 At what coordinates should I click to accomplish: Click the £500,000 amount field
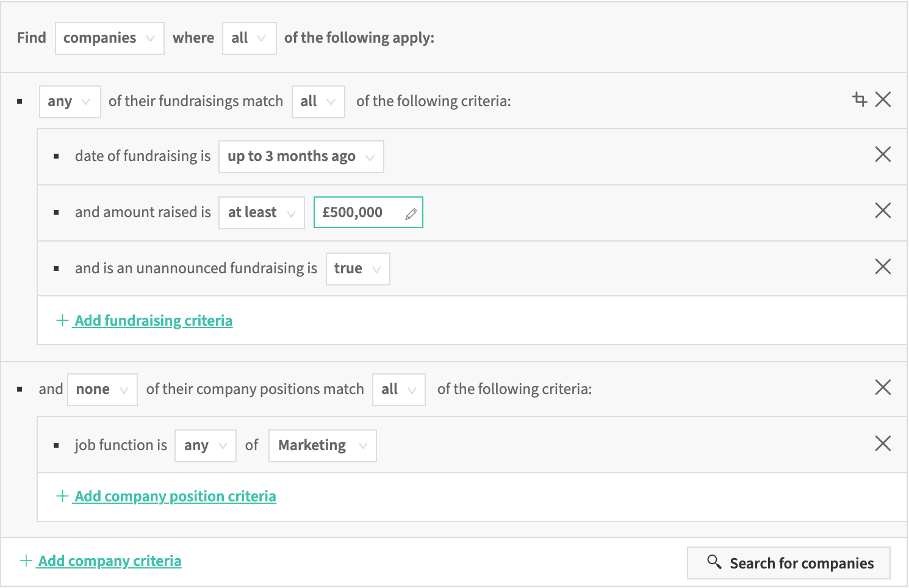(x=368, y=212)
